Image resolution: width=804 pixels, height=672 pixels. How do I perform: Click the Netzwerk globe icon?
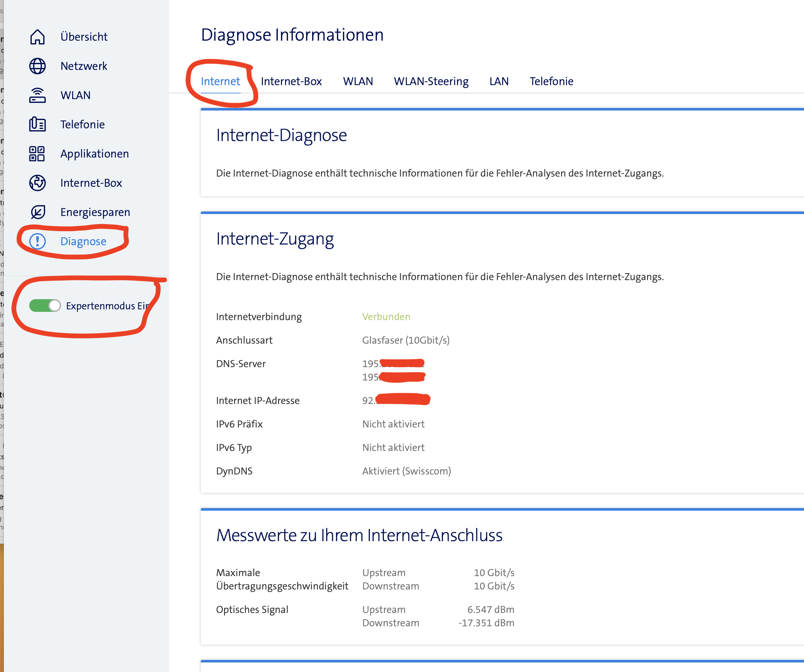point(37,66)
